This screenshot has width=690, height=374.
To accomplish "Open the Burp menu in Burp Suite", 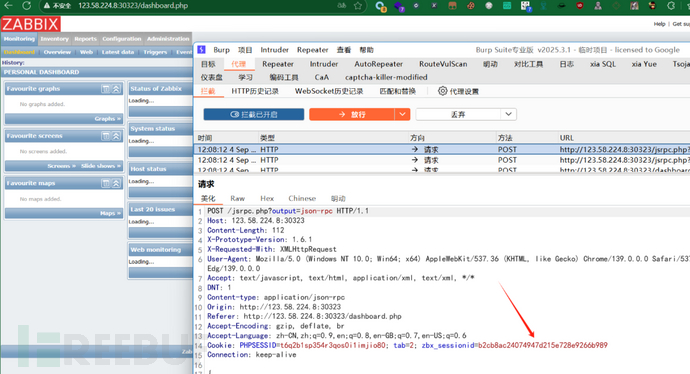I will (221, 50).
